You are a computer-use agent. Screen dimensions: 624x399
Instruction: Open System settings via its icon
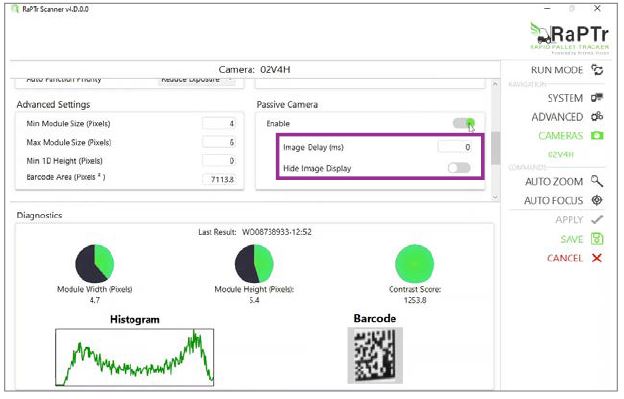pyautogui.click(x=597, y=98)
